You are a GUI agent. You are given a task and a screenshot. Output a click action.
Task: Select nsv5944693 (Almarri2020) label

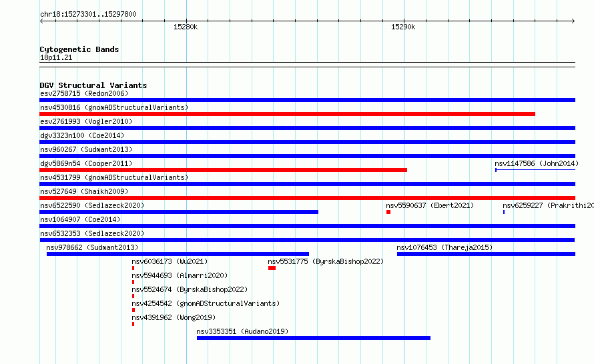coord(180,275)
